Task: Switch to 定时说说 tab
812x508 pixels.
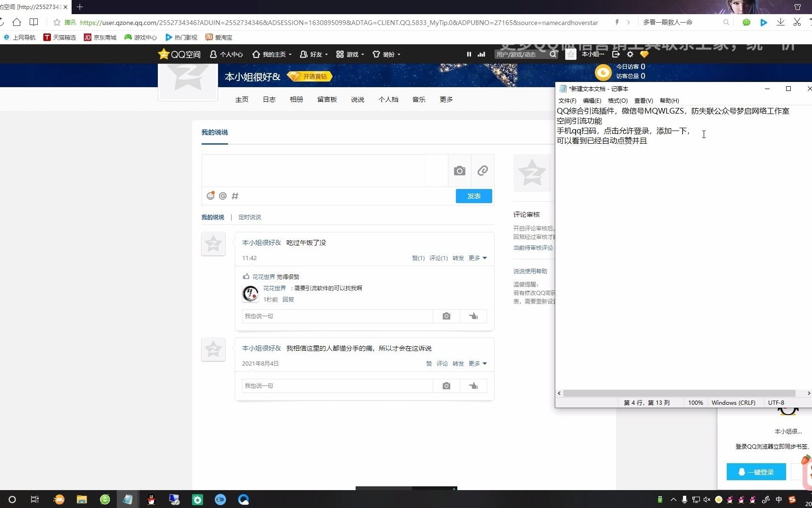Action: click(250, 217)
